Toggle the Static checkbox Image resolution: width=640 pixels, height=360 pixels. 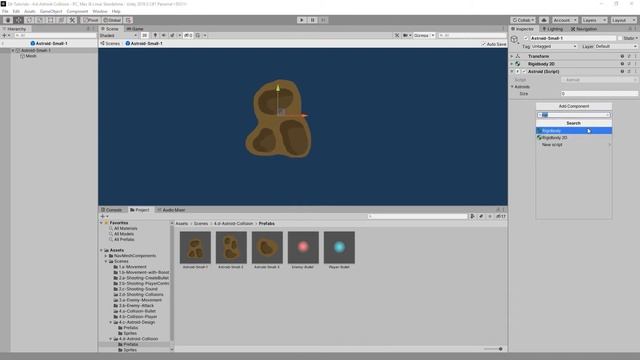click(620, 38)
